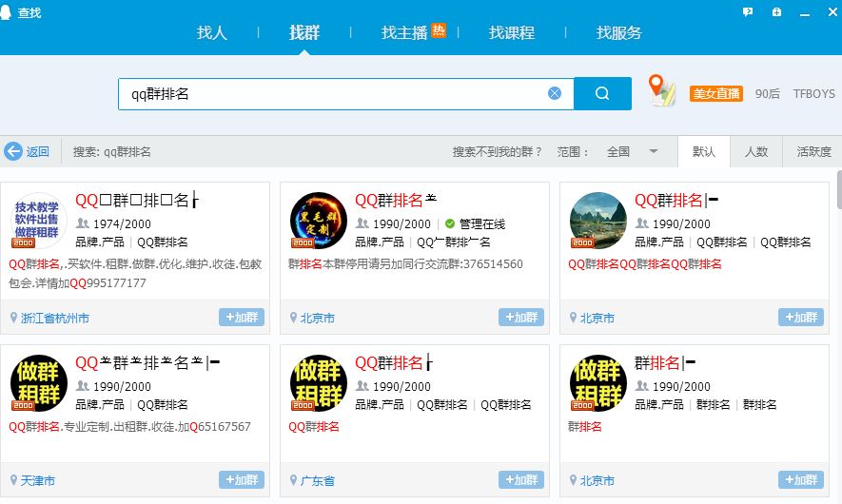This screenshot has height=504, width=842.
Task: Open landscape photo group avatar
Action: coord(598,220)
